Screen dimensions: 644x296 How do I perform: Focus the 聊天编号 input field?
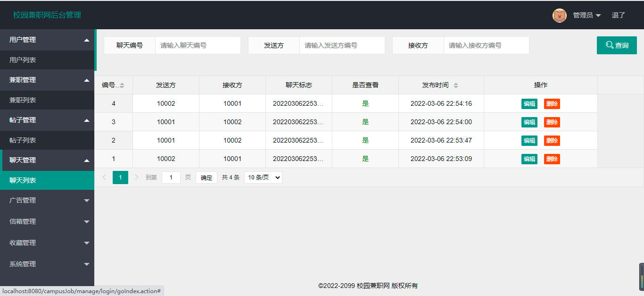[x=198, y=45]
